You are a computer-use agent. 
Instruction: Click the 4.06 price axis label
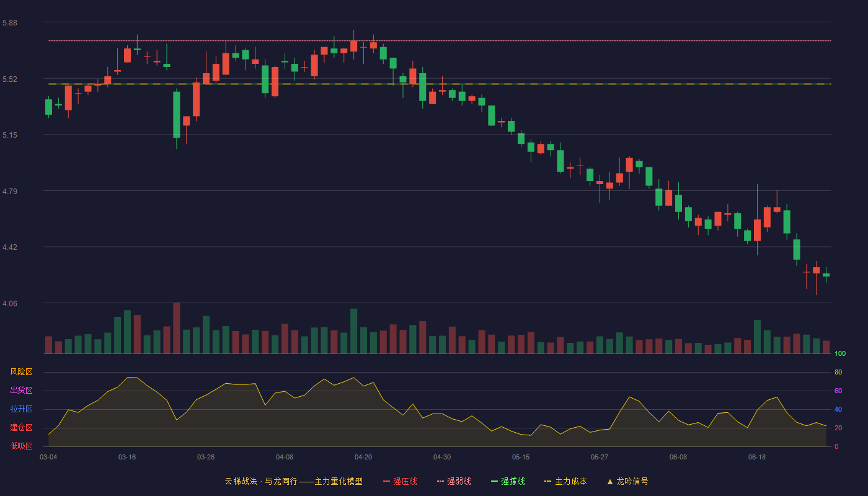coord(10,304)
